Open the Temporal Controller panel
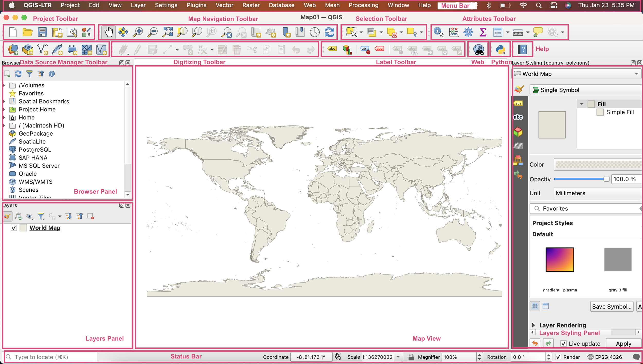This screenshot has height=364, width=643. (x=314, y=32)
